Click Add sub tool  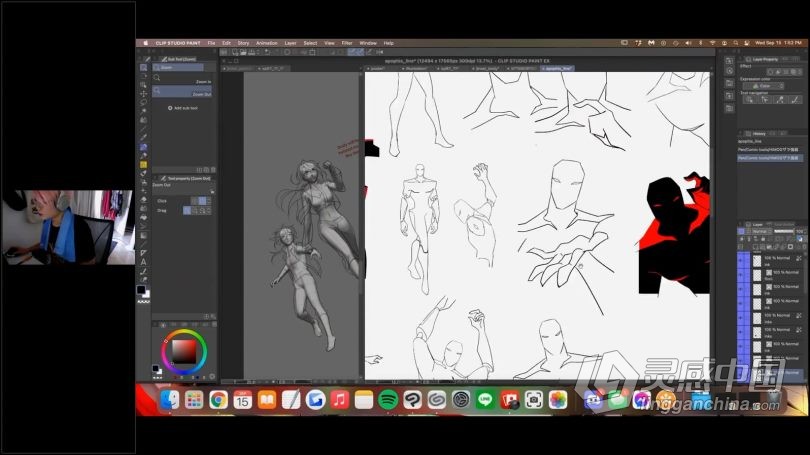pyautogui.click(x=183, y=108)
